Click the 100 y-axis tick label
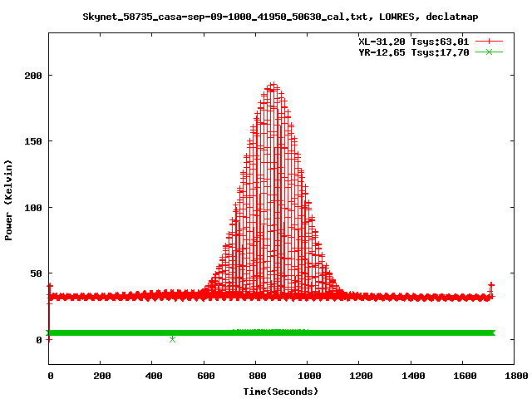Viewport: 532px width, 399px height. (33, 207)
